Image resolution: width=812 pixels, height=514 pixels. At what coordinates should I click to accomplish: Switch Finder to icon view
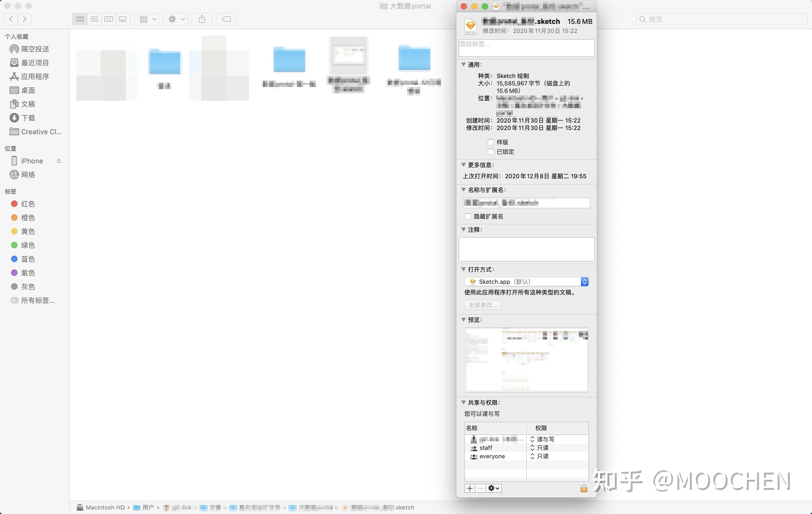click(x=80, y=19)
